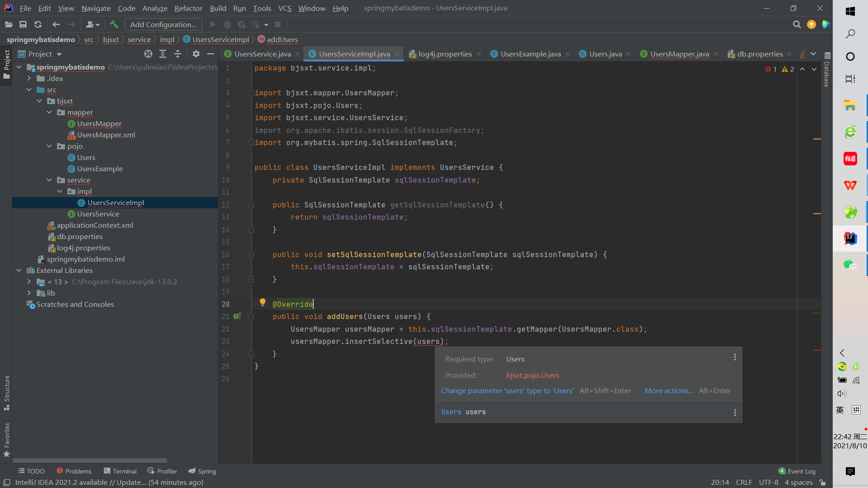Image resolution: width=868 pixels, height=488 pixels.
Task: Open VCS menu
Action: coord(285,8)
